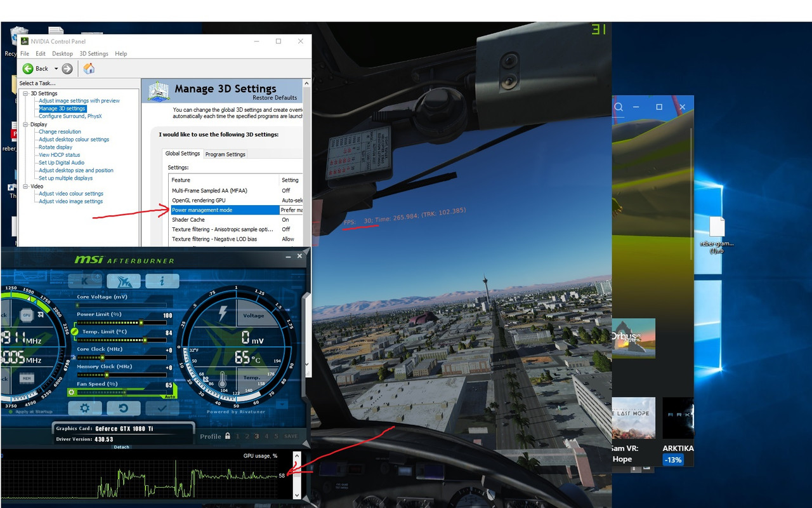Viewport: 812px width, 508px height.
Task: Open the reber gram .rb desktop file
Action: [717, 235]
